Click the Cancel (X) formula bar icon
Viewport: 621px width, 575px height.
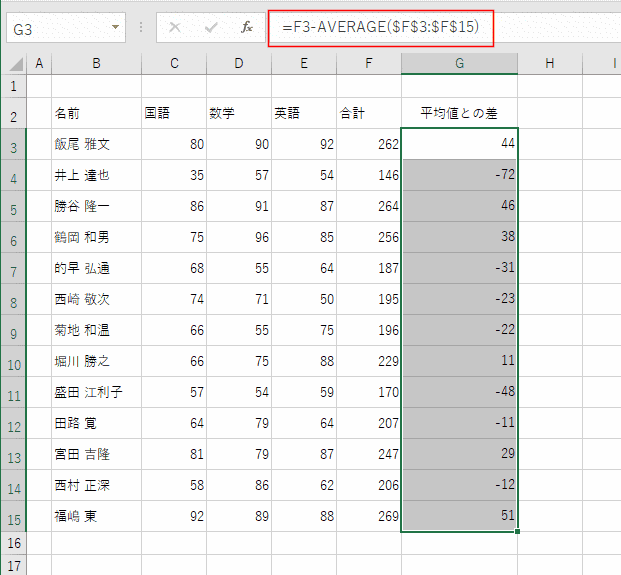pos(176,28)
